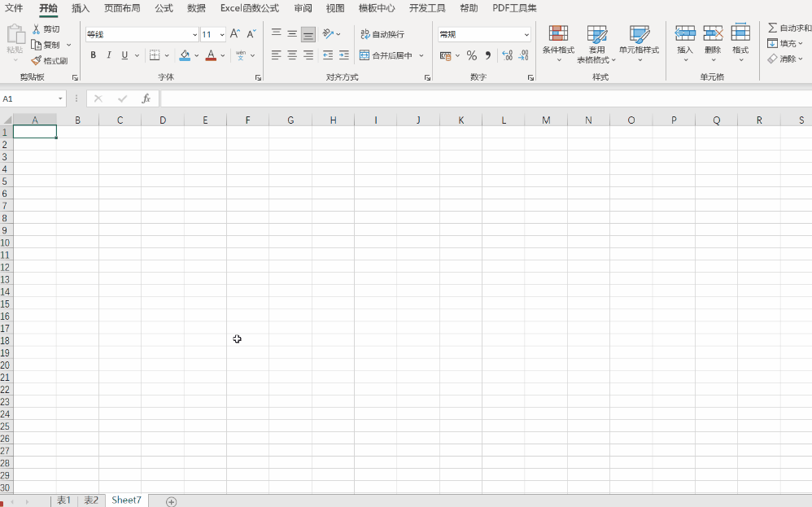This screenshot has width=812, height=507.
Task: Apply comma style icon
Action: 488,55
